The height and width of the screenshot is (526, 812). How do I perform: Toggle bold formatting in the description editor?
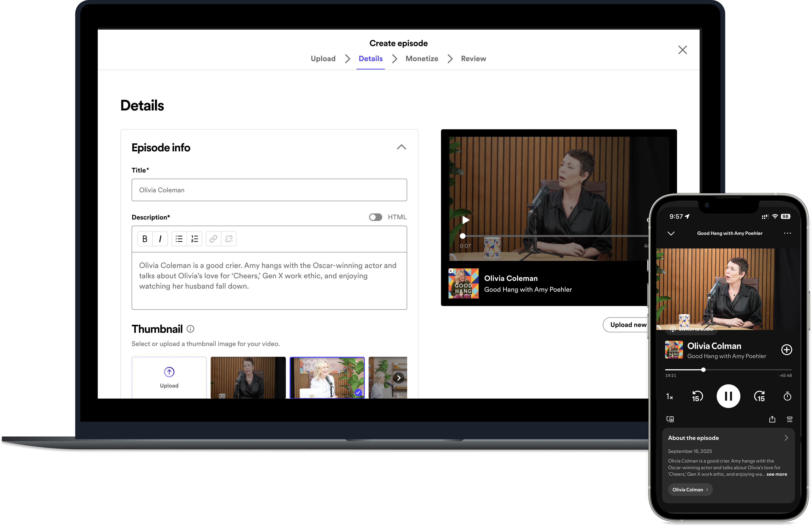(145, 239)
